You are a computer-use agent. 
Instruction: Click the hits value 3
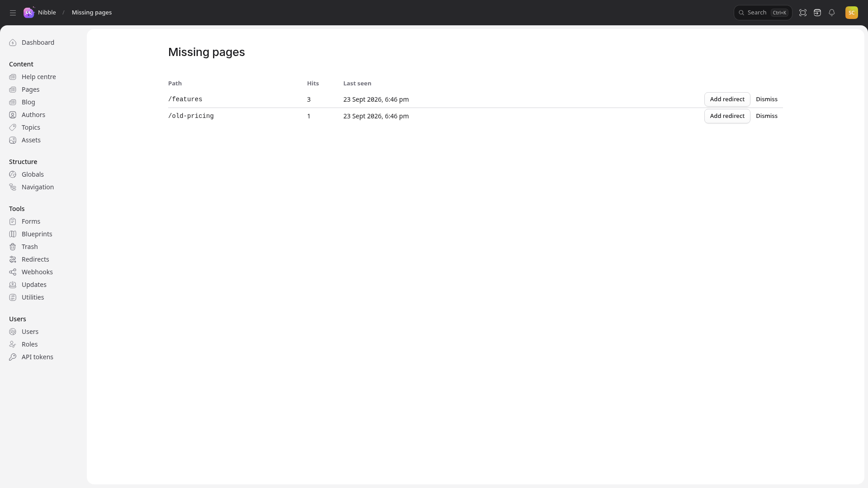[x=309, y=99]
